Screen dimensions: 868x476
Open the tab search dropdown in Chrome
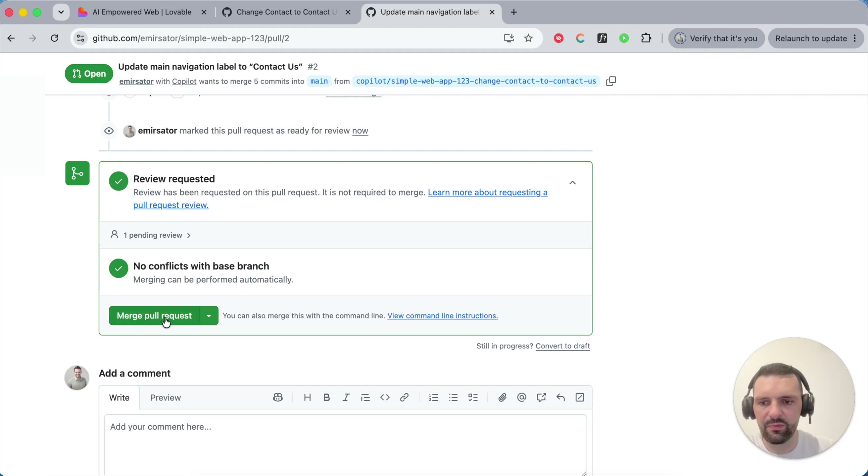61,12
